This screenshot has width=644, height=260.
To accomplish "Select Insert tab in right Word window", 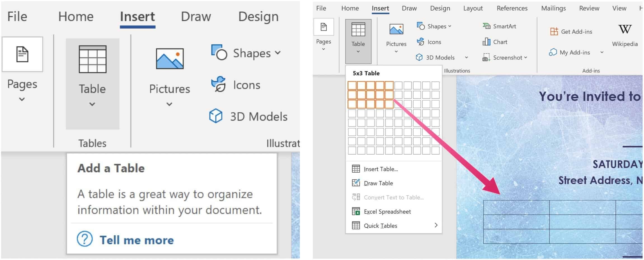I will pos(380,8).
